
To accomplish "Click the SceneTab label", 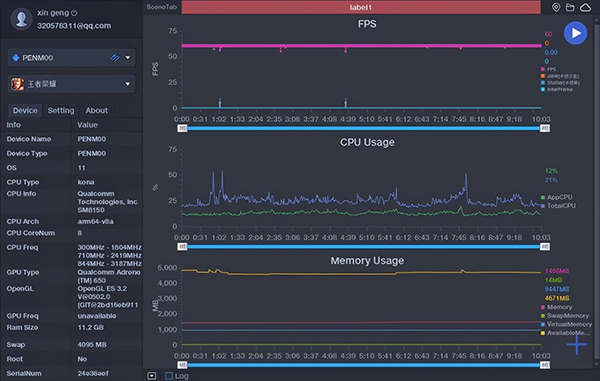I will [161, 7].
